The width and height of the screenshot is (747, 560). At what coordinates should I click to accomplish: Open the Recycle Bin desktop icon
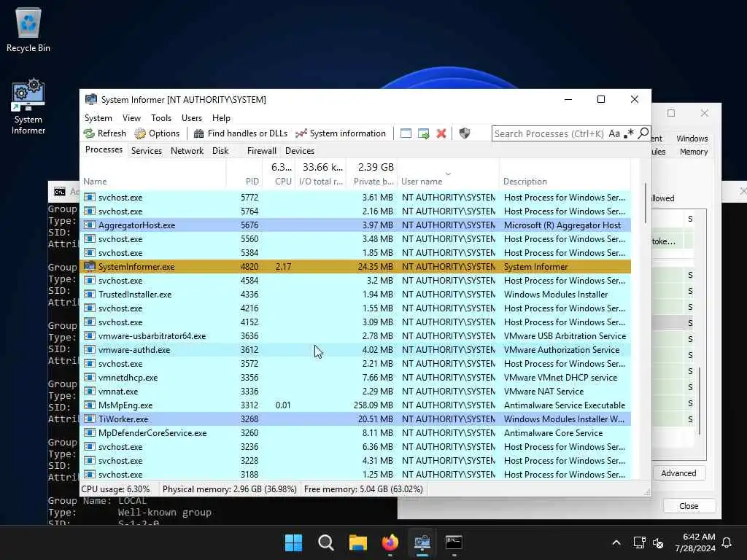point(28,29)
